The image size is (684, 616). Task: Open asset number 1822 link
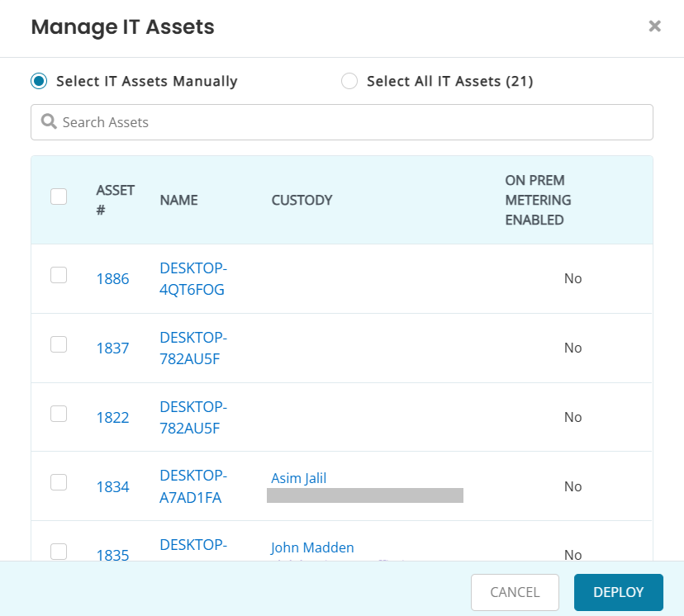(112, 418)
